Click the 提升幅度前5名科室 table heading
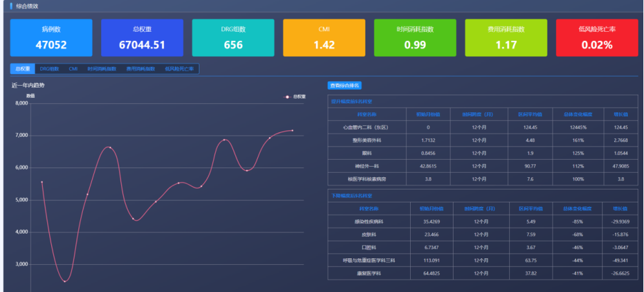 coord(351,101)
